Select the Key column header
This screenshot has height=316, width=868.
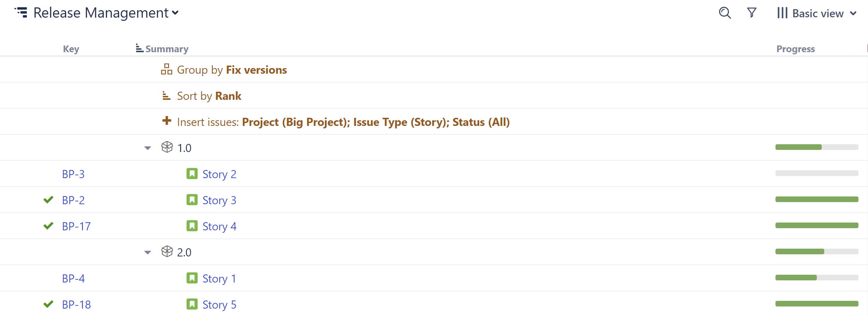71,49
